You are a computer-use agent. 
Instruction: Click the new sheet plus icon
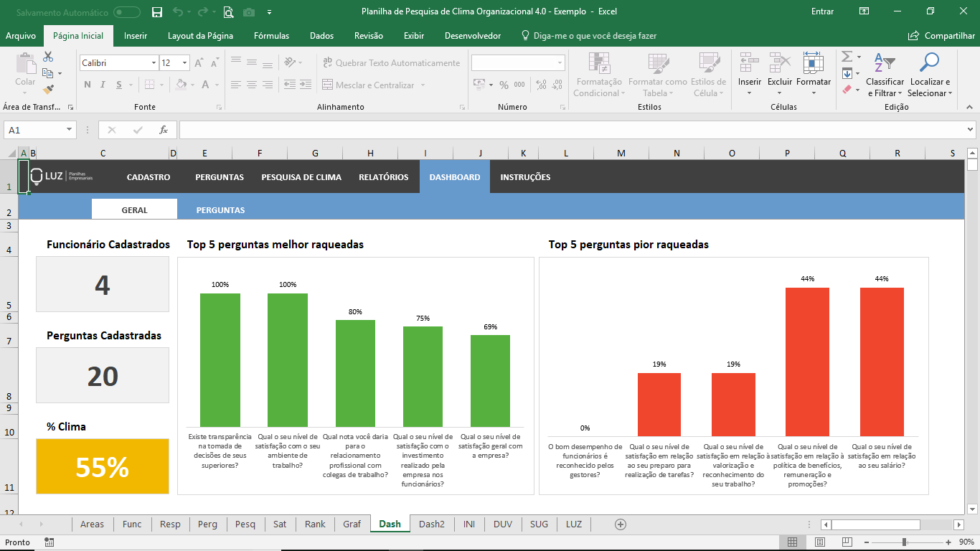[x=621, y=524]
